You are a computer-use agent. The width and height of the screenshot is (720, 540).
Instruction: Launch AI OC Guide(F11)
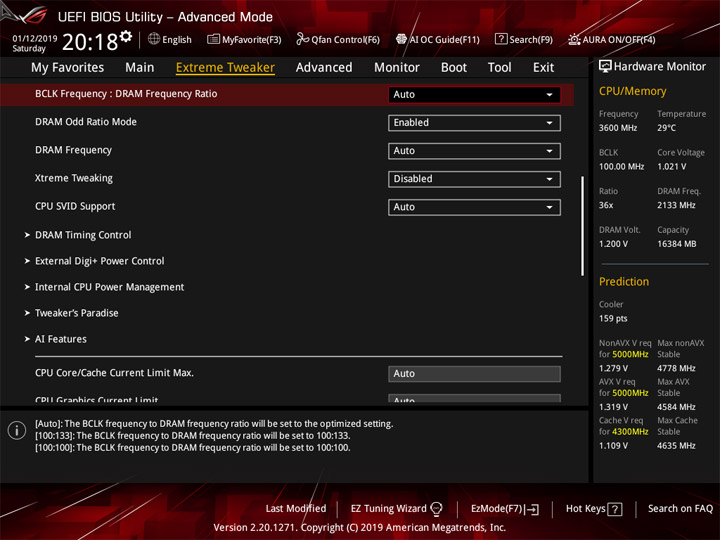[438, 39]
